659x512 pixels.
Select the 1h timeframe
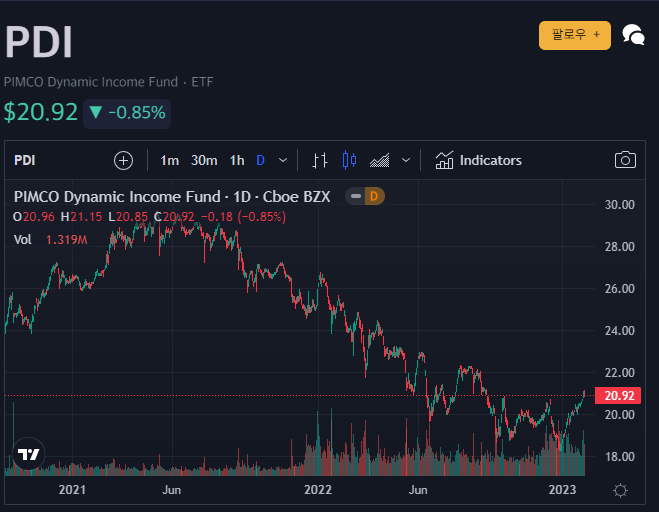(x=237, y=160)
